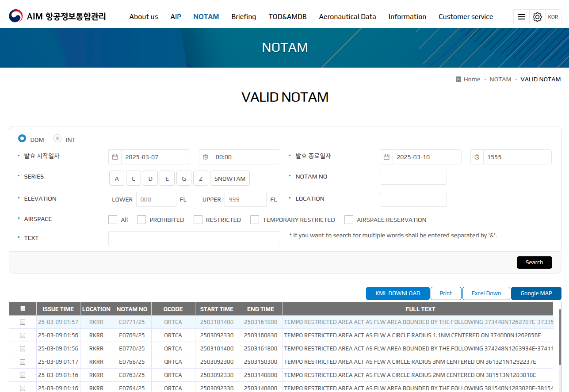Viewport: 569px width, 392px height.
Task: Click into the TEXT search field
Action: (194, 239)
